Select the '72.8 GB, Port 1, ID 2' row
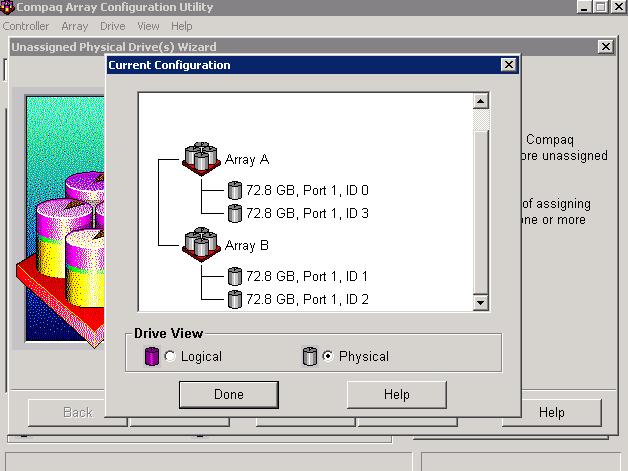This screenshot has width=628, height=471. coord(307,299)
